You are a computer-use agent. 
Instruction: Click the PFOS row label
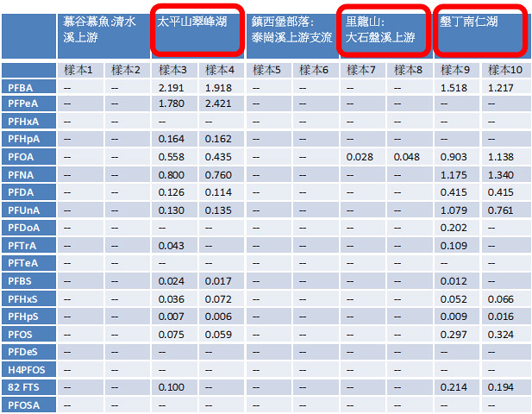point(28,335)
